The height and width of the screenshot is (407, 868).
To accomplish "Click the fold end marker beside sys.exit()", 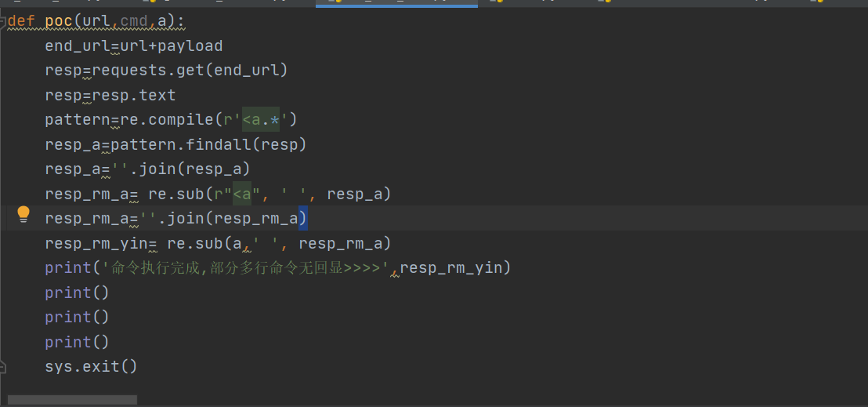I will pyautogui.click(x=3, y=366).
